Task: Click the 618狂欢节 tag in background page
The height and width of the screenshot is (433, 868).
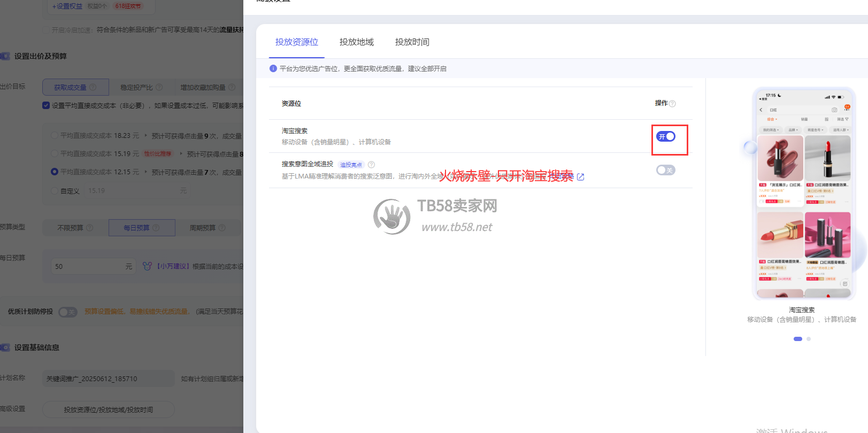Action: click(128, 6)
